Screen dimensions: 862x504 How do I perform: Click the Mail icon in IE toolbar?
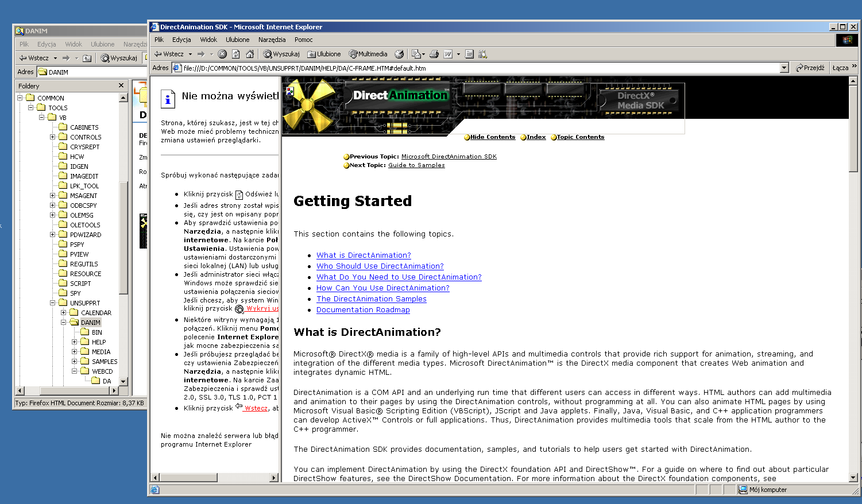[416, 54]
